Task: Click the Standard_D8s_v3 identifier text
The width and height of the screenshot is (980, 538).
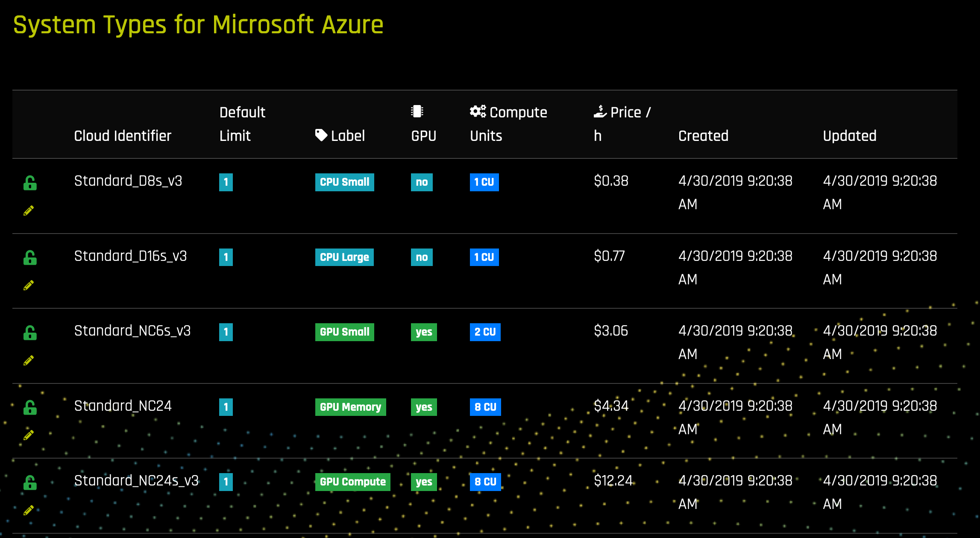Action: click(128, 181)
